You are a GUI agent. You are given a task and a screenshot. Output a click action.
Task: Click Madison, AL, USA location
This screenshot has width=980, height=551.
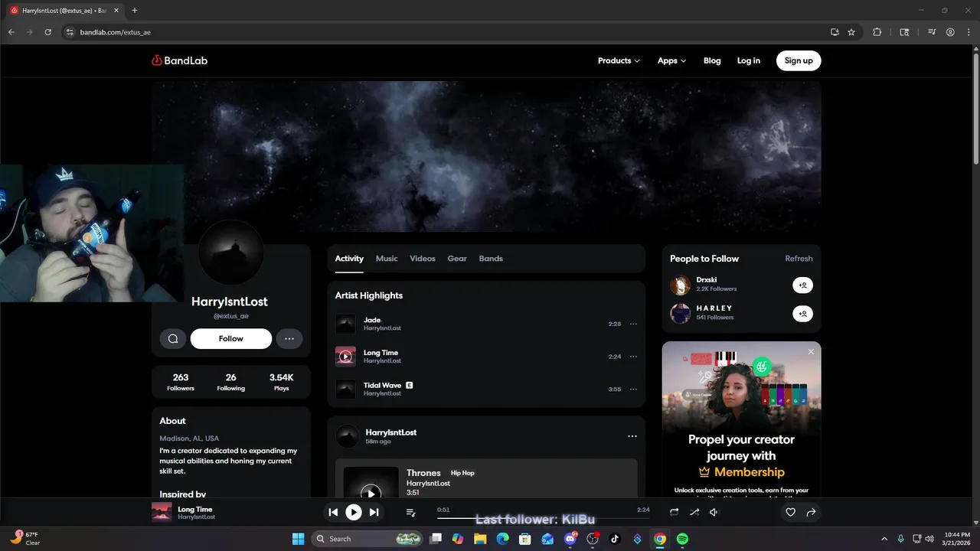click(x=189, y=439)
